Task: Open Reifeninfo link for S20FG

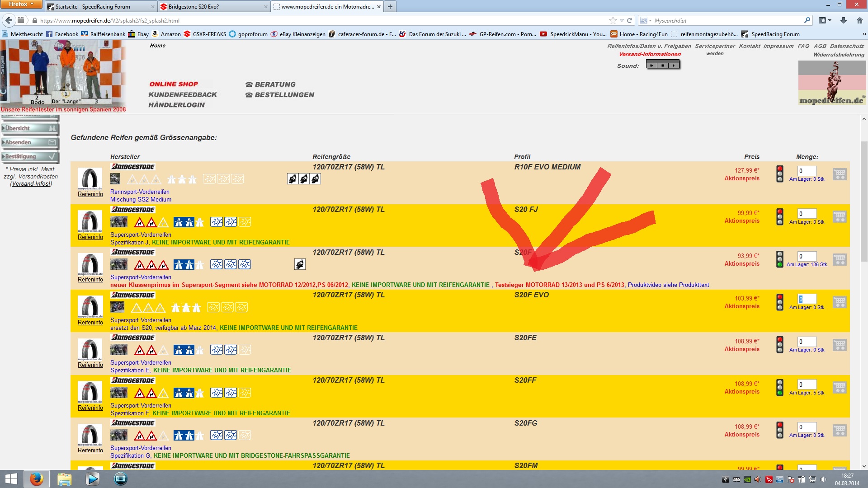Action: pyautogui.click(x=90, y=450)
